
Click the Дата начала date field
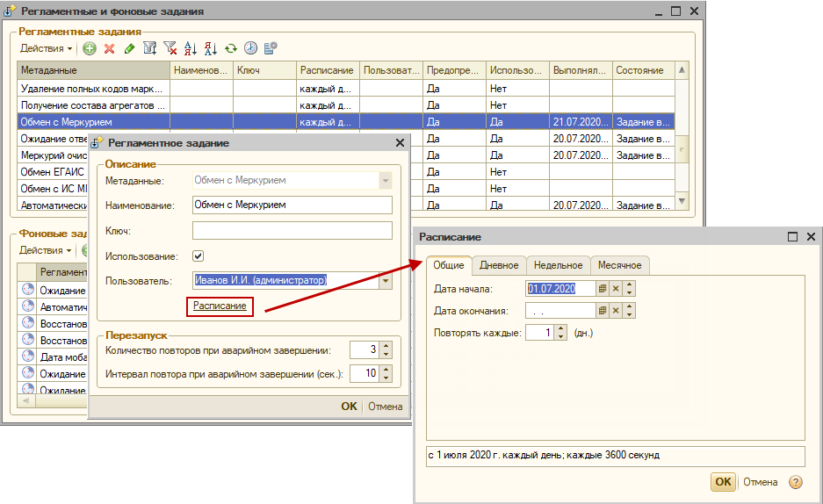[560, 289]
